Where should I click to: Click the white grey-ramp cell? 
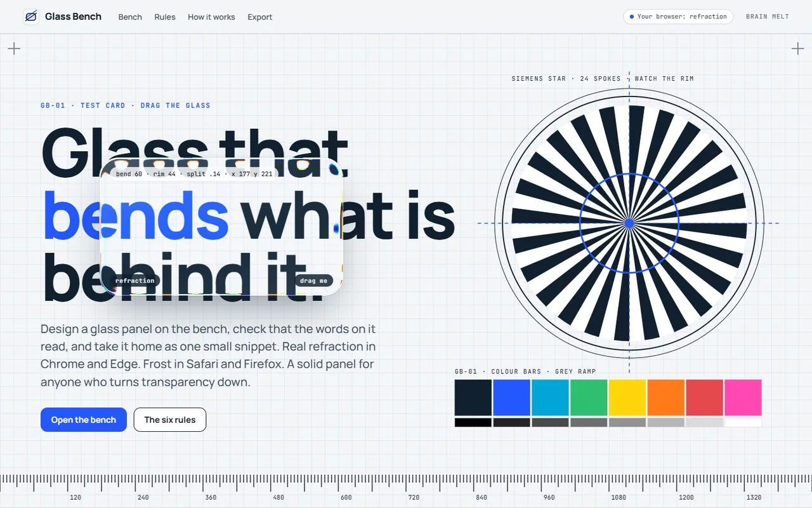click(x=743, y=422)
